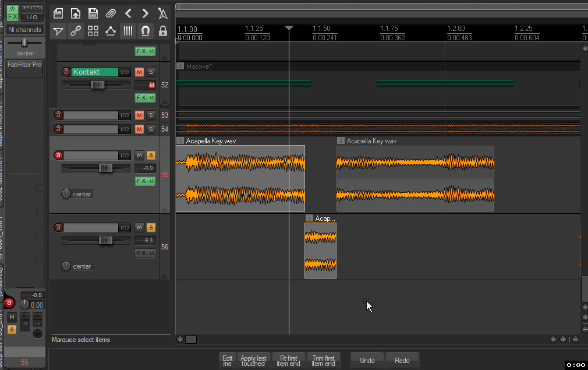Toggle solo on track 55
This screenshot has width=588, height=370.
tap(151, 155)
